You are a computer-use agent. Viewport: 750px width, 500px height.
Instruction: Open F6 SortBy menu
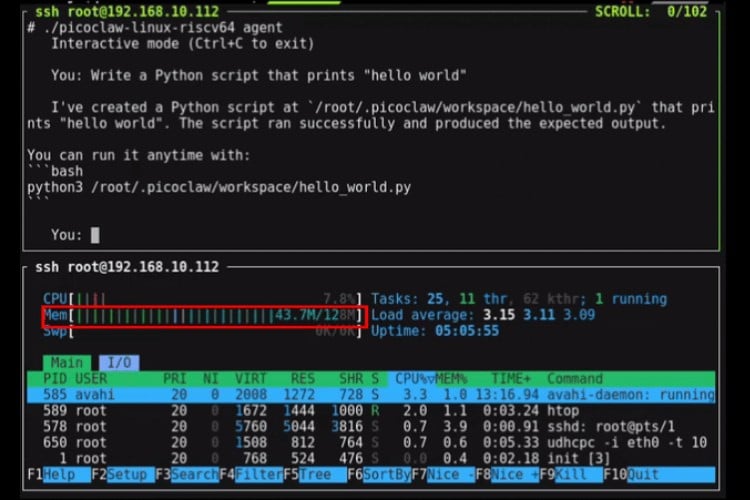pyautogui.click(x=379, y=474)
